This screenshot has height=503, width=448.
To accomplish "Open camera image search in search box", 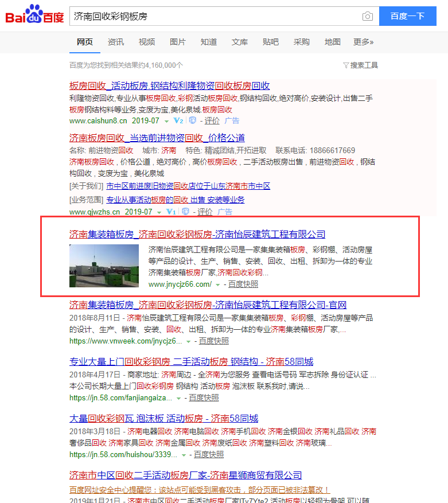I will [367, 16].
